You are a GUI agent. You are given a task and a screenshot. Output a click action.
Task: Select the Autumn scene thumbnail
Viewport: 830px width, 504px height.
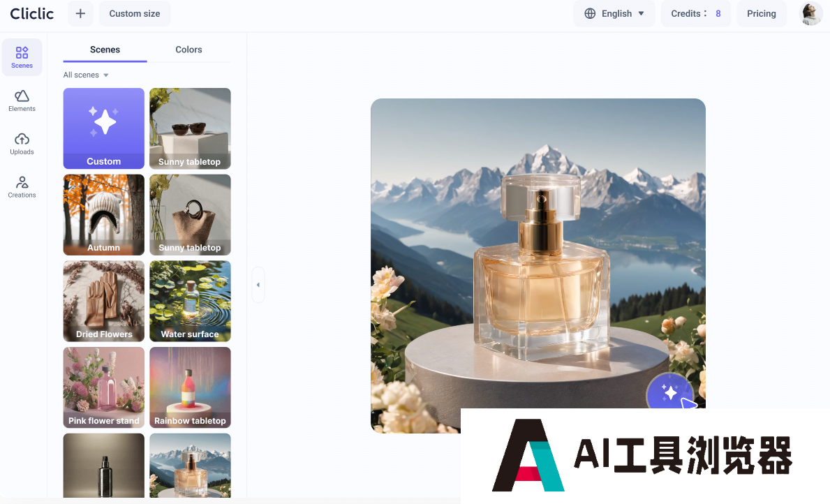[x=104, y=214]
